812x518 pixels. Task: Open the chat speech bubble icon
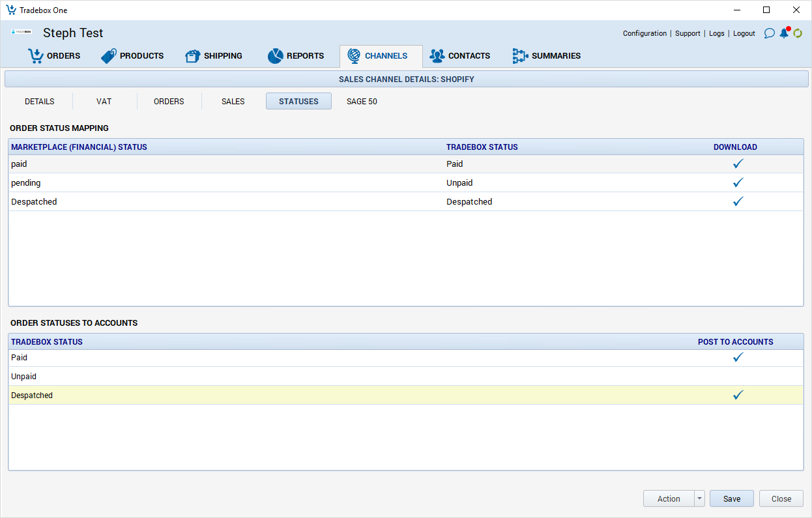[769, 33]
